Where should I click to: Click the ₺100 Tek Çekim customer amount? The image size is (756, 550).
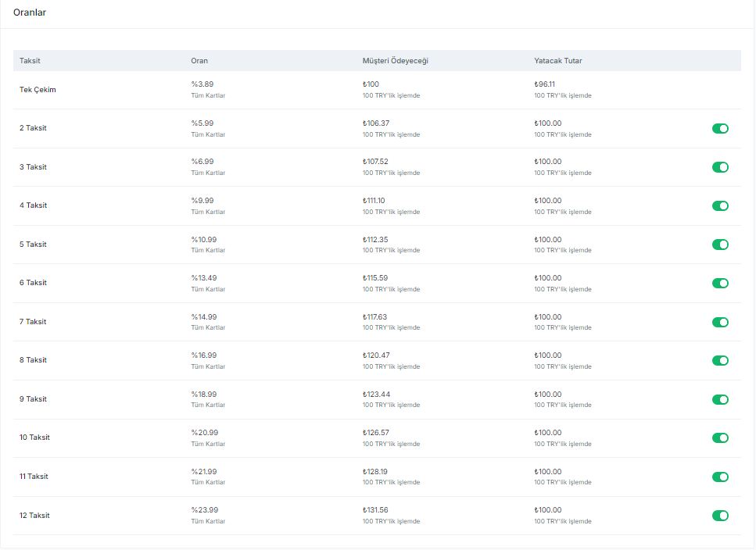[x=371, y=84]
